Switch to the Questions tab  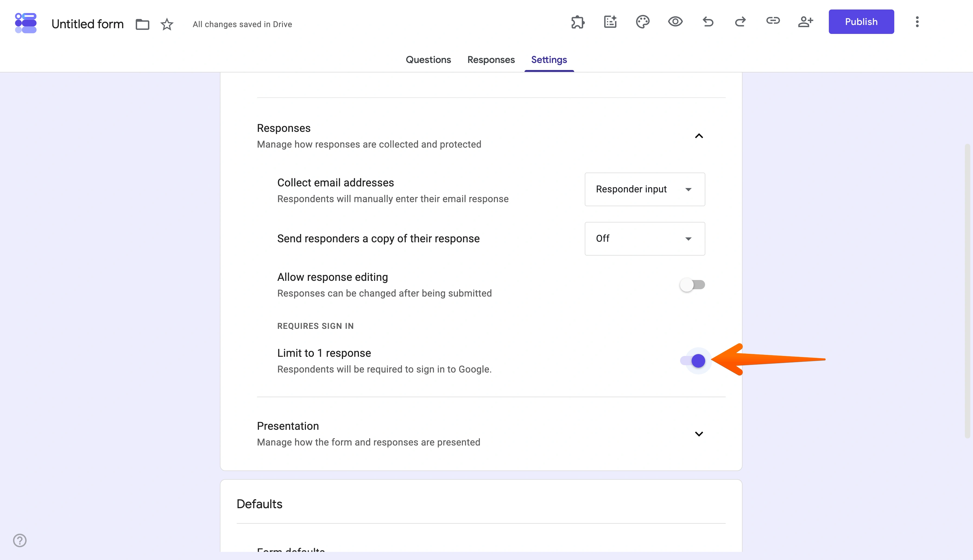(x=428, y=60)
